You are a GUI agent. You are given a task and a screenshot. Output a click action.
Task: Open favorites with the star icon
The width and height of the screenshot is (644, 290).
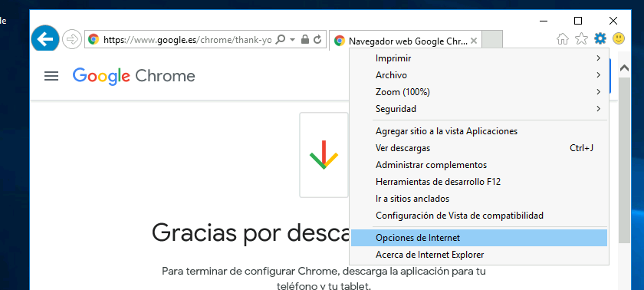pyautogui.click(x=581, y=38)
